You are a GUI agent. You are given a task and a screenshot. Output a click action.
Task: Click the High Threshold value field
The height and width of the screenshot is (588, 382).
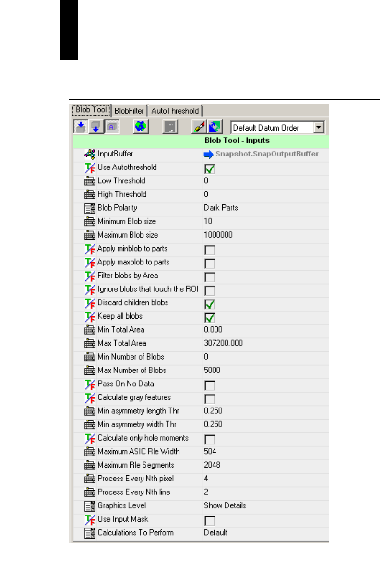[265, 194]
